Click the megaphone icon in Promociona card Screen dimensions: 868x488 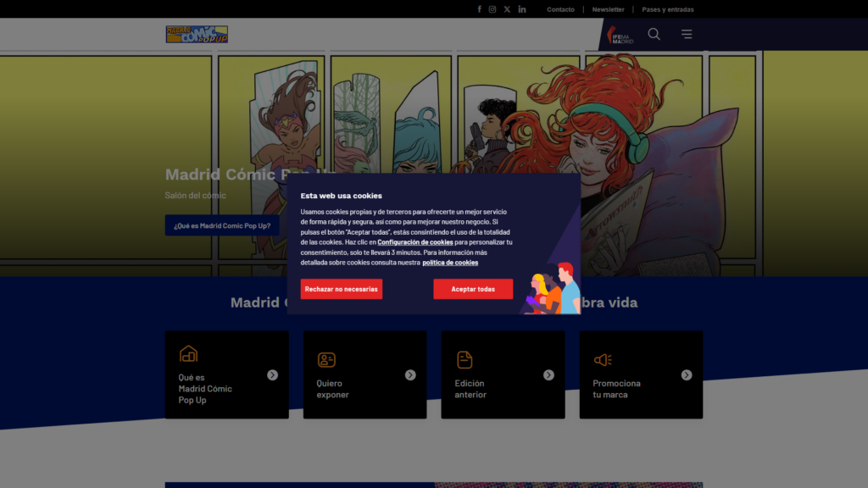click(x=603, y=360)
